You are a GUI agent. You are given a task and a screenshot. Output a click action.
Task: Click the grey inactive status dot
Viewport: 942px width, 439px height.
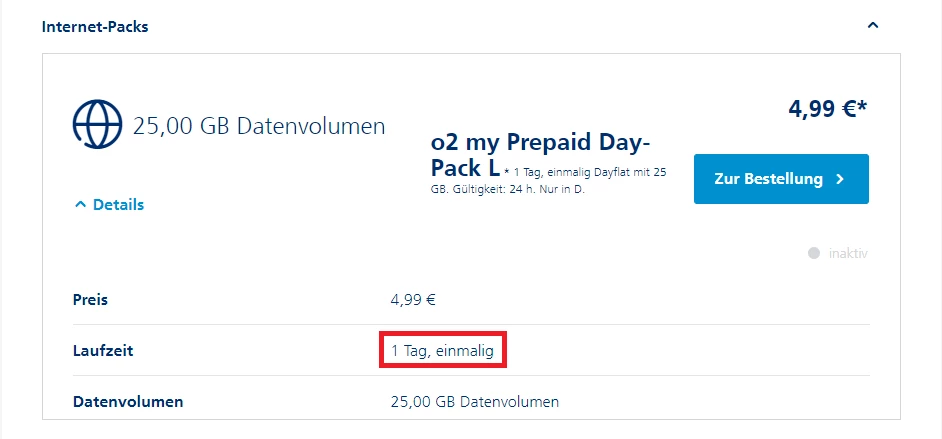814,253
